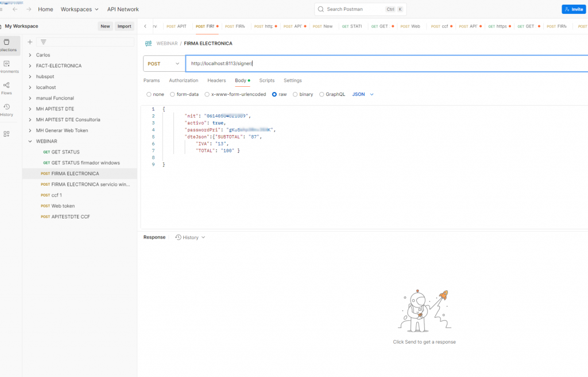This screenshot has width=588, height=377.
Task: Switch to the Headers tab
Action: tap(216, 80)
